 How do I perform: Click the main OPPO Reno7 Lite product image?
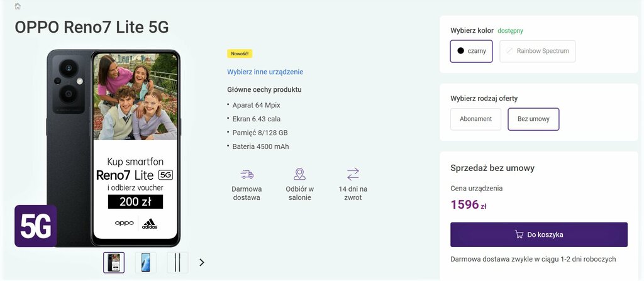pos(114,148)
